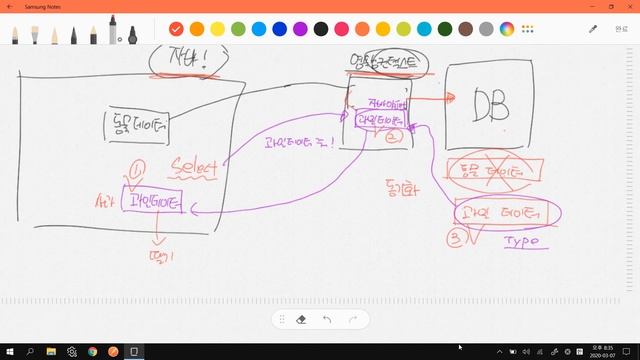The width and height of the screenshot is (640, 360).
Task: Open the input method IME tray icon
Action: 580,351
